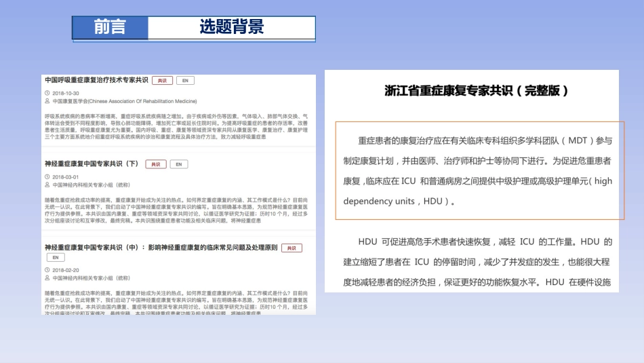This screenshot has width=644, height=363.
Task: Click author text under 2018-03-01 date
Action: (x=92, y=185)
